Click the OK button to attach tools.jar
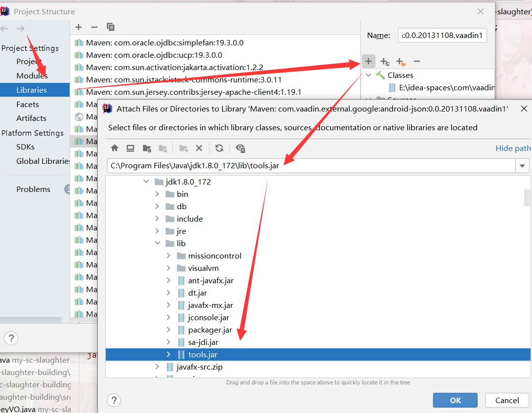The image size is (532, 413). click(x=454, y=400)
